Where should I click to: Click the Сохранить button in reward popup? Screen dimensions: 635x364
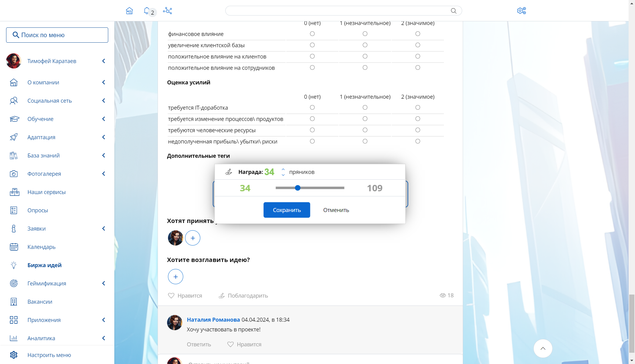(287, 210)
